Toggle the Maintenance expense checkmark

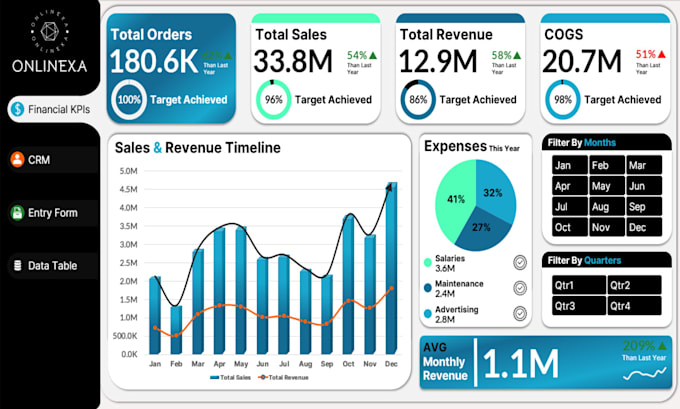click(x=520, y=288)
